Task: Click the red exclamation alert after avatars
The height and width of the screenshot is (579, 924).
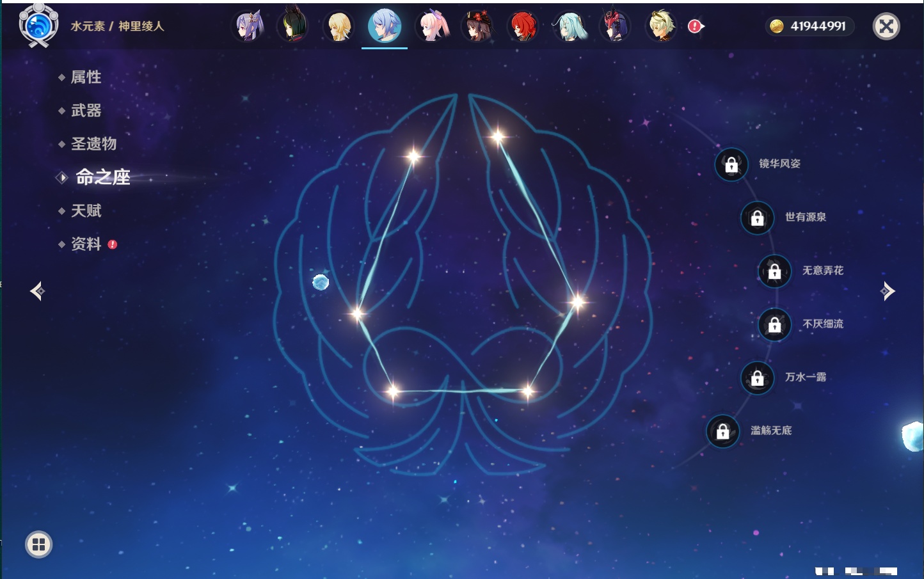Action: point(695,26)
